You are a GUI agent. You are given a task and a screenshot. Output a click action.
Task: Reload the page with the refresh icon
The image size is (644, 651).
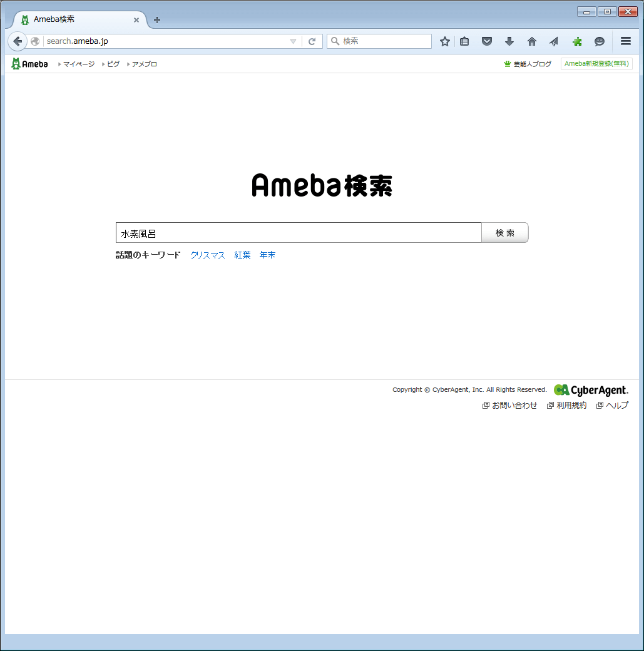[x=312, y=41]
